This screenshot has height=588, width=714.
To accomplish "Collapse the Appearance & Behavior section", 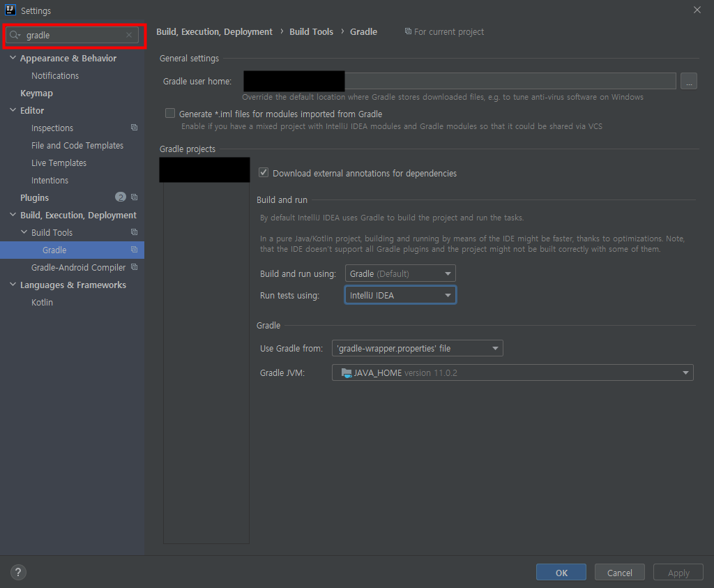I will click(x=13, y=58).
